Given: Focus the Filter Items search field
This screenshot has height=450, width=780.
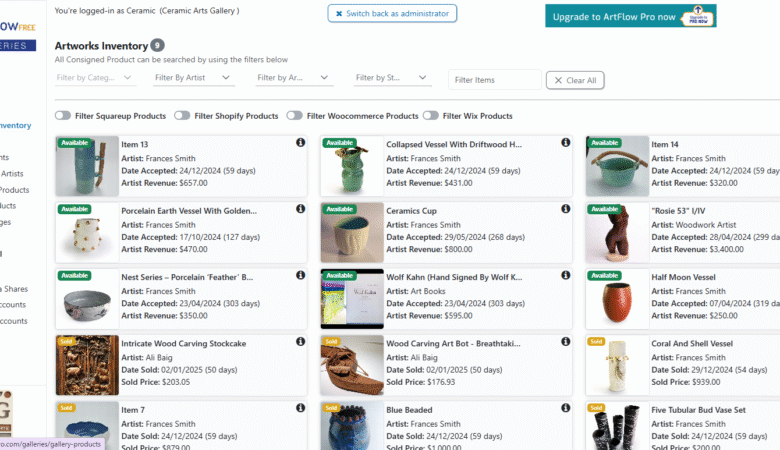Looking at the screenshot, I should [492, 80].
